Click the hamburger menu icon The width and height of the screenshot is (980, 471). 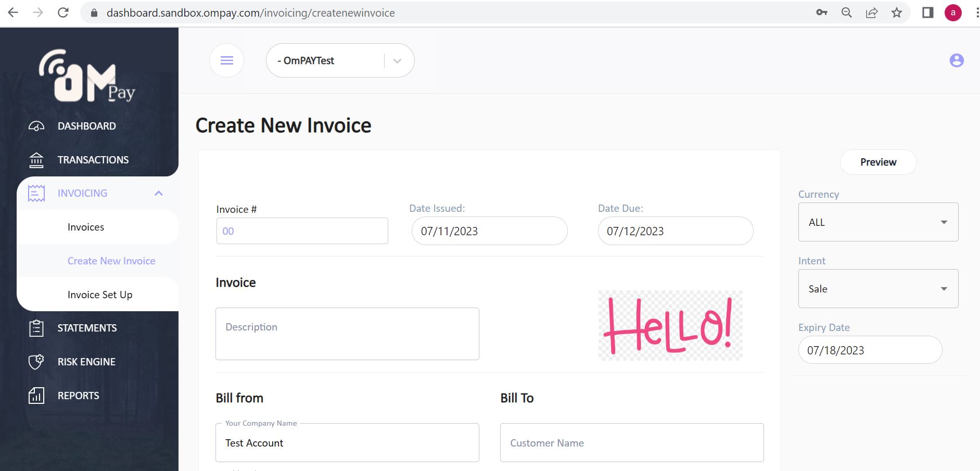[x=226, y=60]
